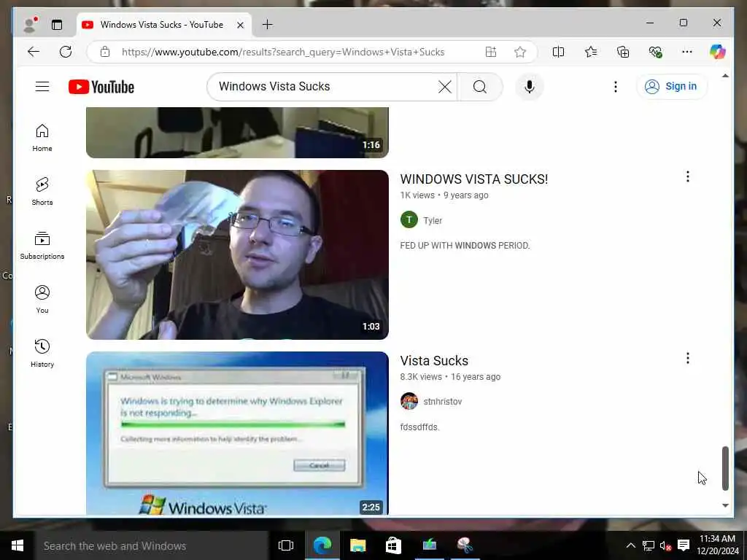Click FED UP WITH WINDOWS PERIOD description
This screenshot has width=747, height=560.
pos(465,246)
